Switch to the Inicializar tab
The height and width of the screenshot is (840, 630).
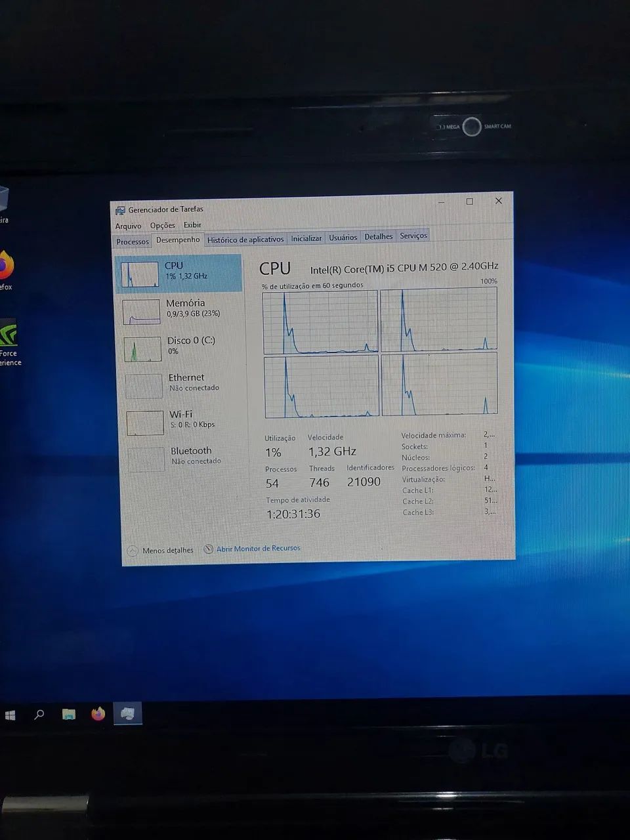[306, 238]
